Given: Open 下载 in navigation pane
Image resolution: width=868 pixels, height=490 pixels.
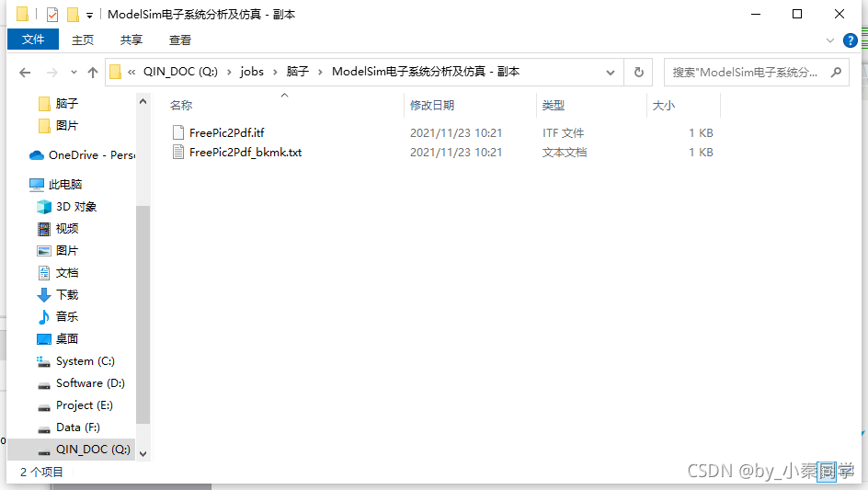Looking at the screenshot, I should (66, 294).
